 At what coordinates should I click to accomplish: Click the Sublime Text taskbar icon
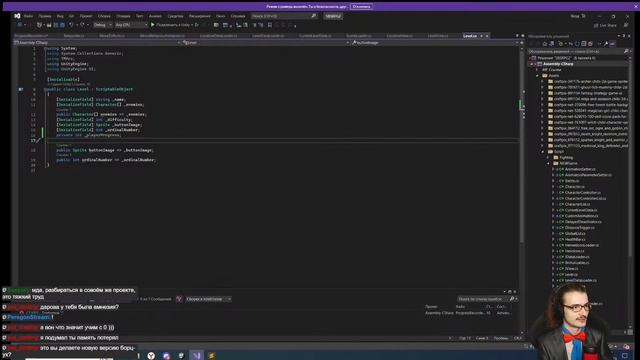211,356
